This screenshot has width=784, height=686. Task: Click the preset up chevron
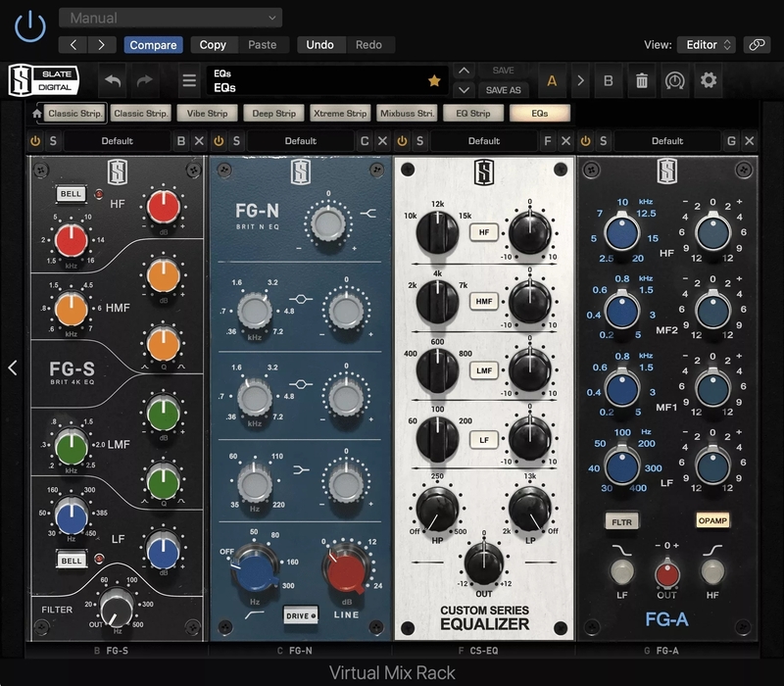pos(464,71)
